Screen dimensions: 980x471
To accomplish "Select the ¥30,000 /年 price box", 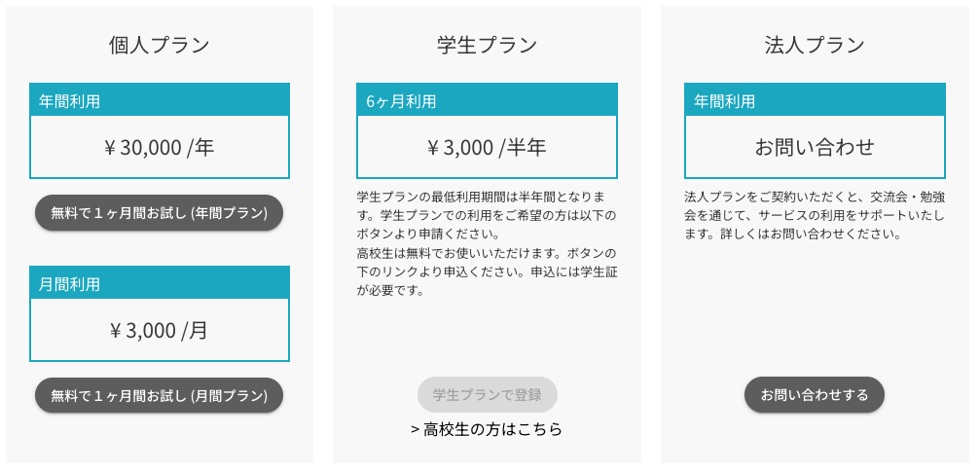I will pos(159,148).
